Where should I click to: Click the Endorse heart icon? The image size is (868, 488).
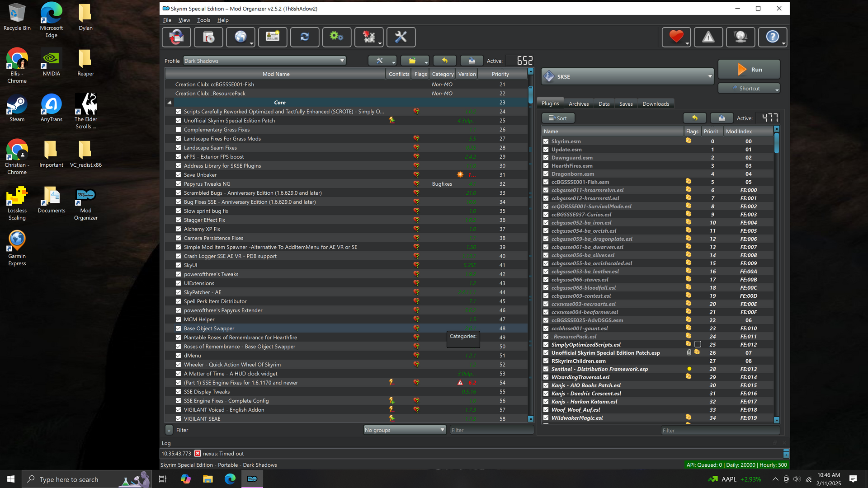676,37
